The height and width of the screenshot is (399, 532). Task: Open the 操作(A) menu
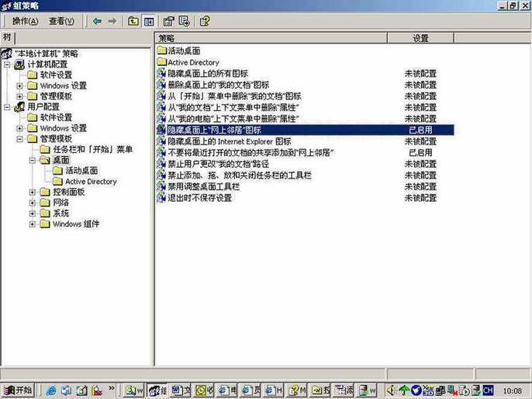coord(25,21)
